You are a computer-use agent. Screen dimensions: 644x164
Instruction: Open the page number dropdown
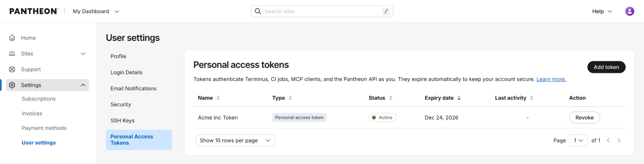point(579,140)
